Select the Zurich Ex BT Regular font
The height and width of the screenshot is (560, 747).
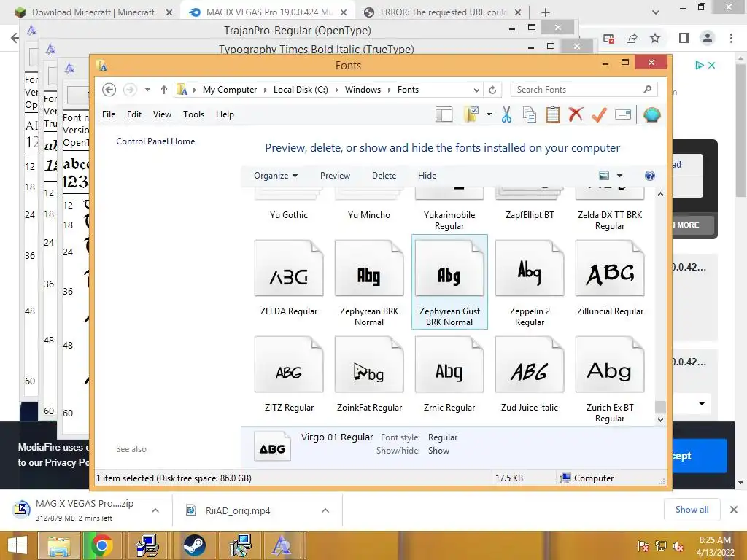pyautogui.click(x=610, y=378)
